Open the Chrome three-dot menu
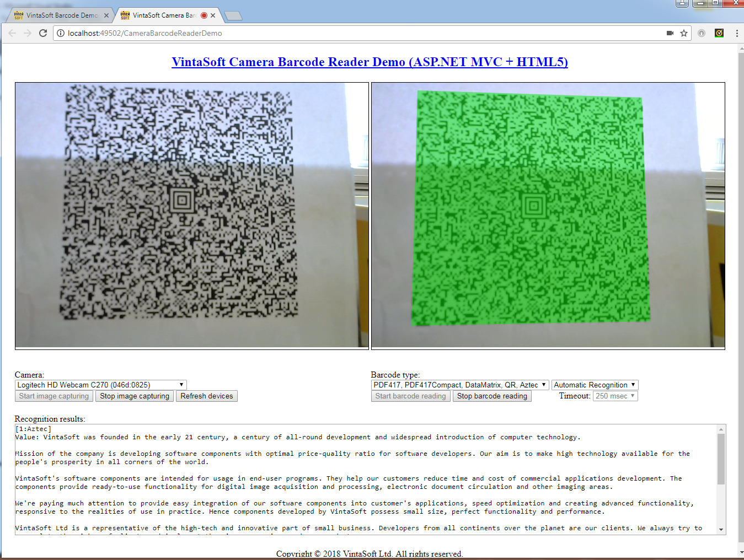This screenshot has width=744, height=560. tap(737, 33)
